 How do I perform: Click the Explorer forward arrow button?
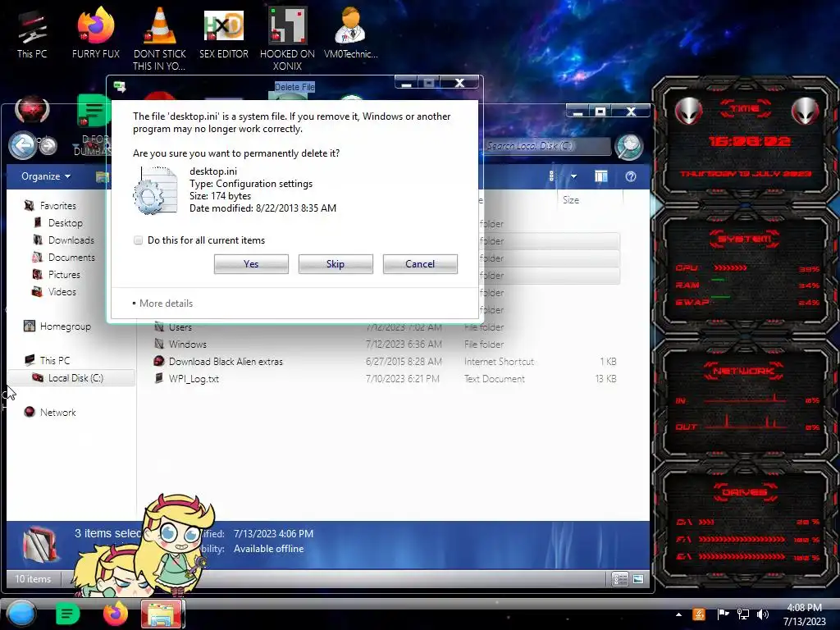[48, 146]
